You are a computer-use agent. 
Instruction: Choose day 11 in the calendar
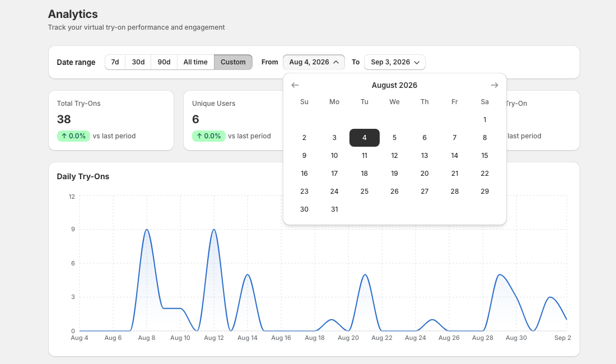(365, 156)
